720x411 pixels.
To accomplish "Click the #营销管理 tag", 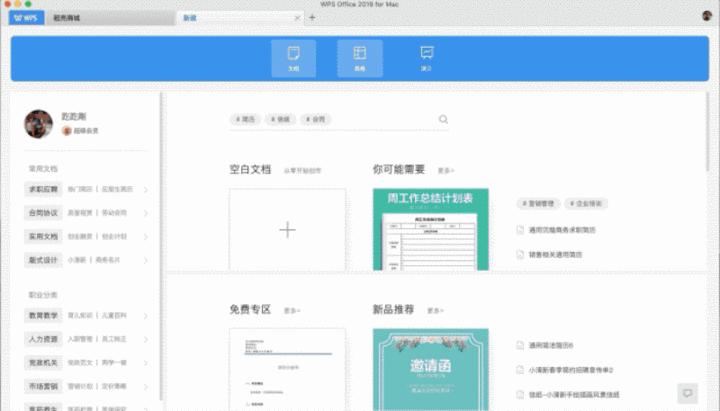I will pos(538,203).
